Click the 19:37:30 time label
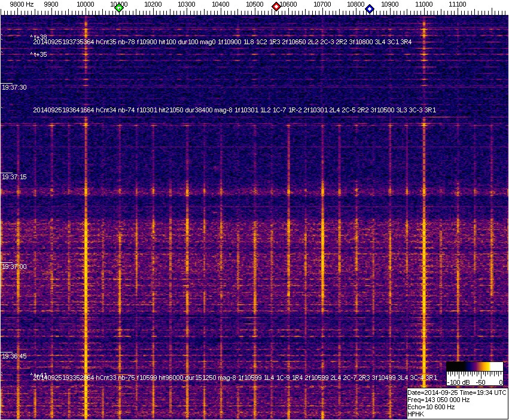This screenshot has height=420, width=509. click(x=14, y=87)
